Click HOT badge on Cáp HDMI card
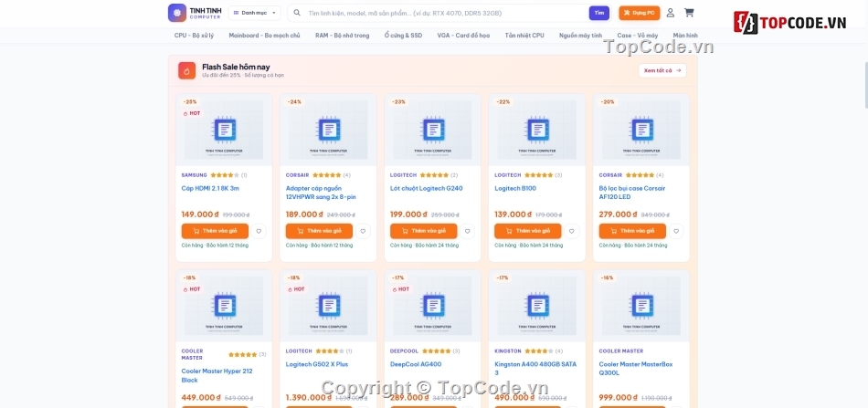 coord(192,113)
